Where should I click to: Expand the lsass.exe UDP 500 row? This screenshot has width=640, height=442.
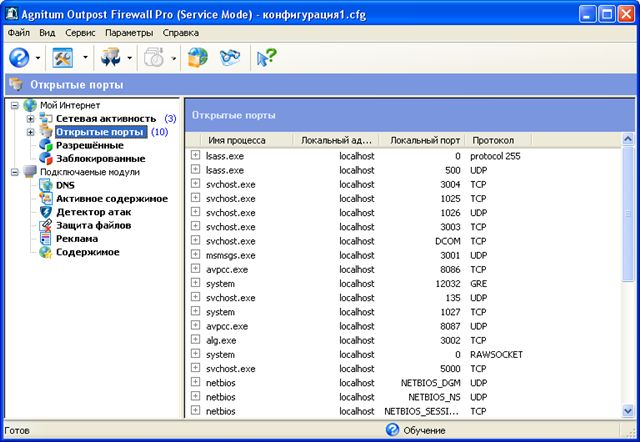pos(196,169)
